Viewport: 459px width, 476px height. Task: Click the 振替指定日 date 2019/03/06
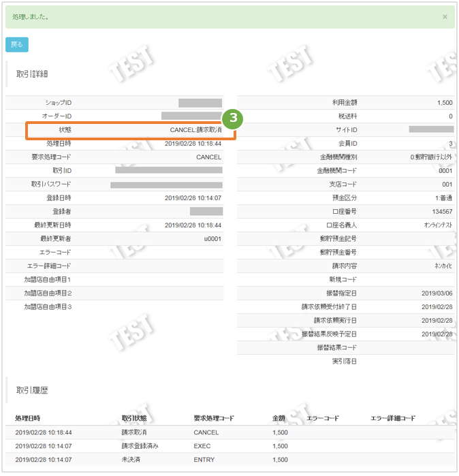point(437,293)
